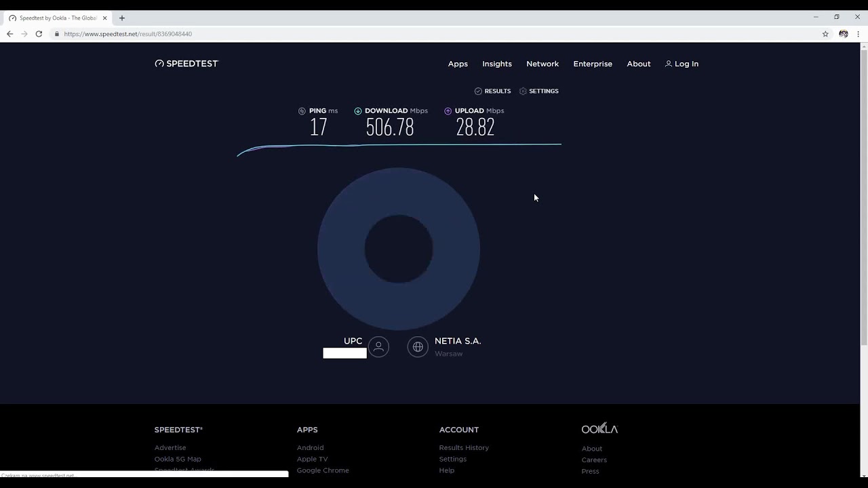
Task: Click the site padlock icon
Action: (57, 34)
